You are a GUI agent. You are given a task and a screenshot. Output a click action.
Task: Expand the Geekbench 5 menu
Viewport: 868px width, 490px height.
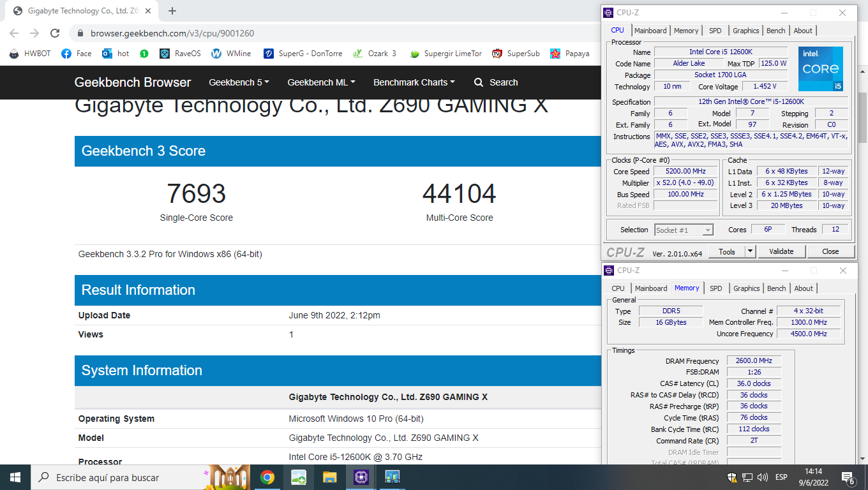click(x=239, y=82)
